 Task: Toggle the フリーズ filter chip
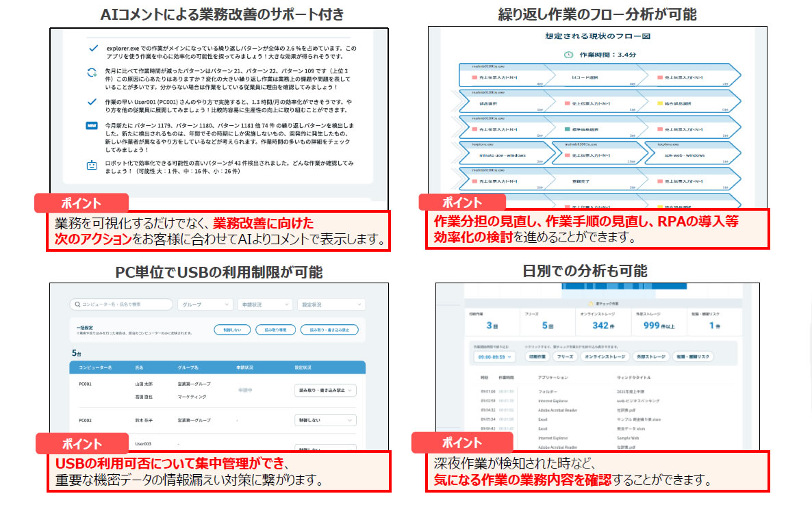pos(564,357)
